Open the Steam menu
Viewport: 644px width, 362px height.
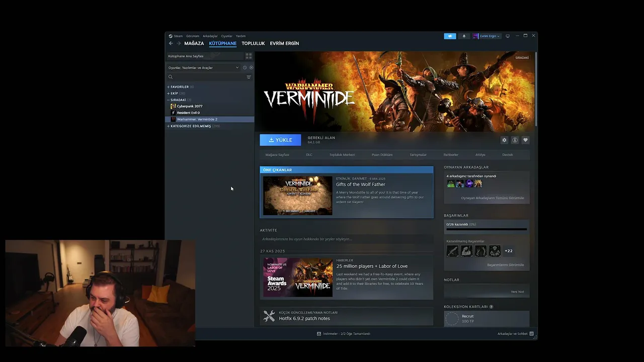pos(178,36)
